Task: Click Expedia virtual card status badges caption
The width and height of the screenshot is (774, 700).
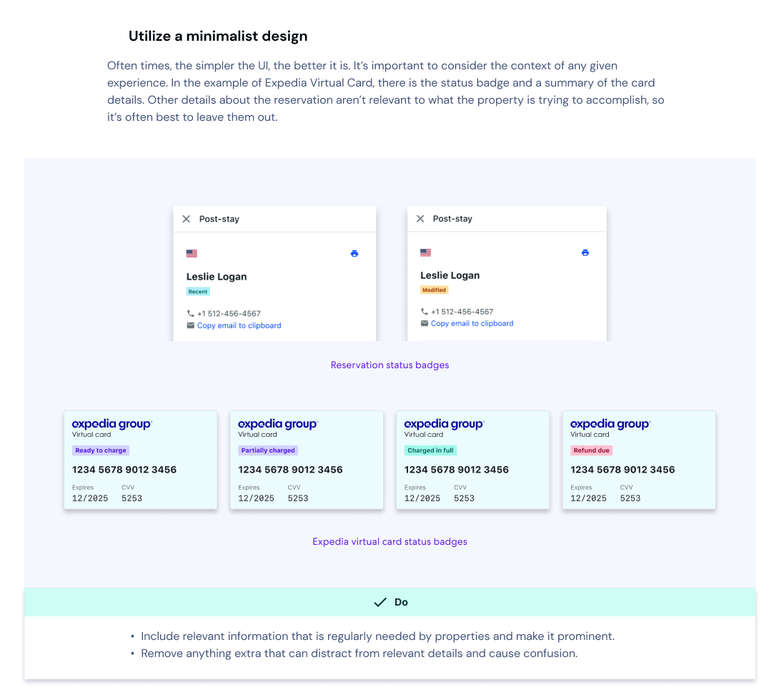Action: coord(390,542)
